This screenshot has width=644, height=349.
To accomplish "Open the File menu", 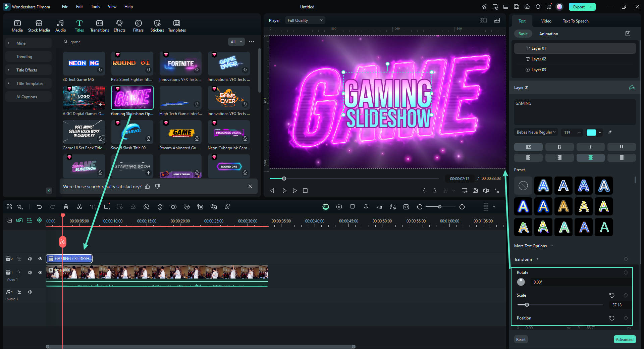I will [x=65, y=7].
